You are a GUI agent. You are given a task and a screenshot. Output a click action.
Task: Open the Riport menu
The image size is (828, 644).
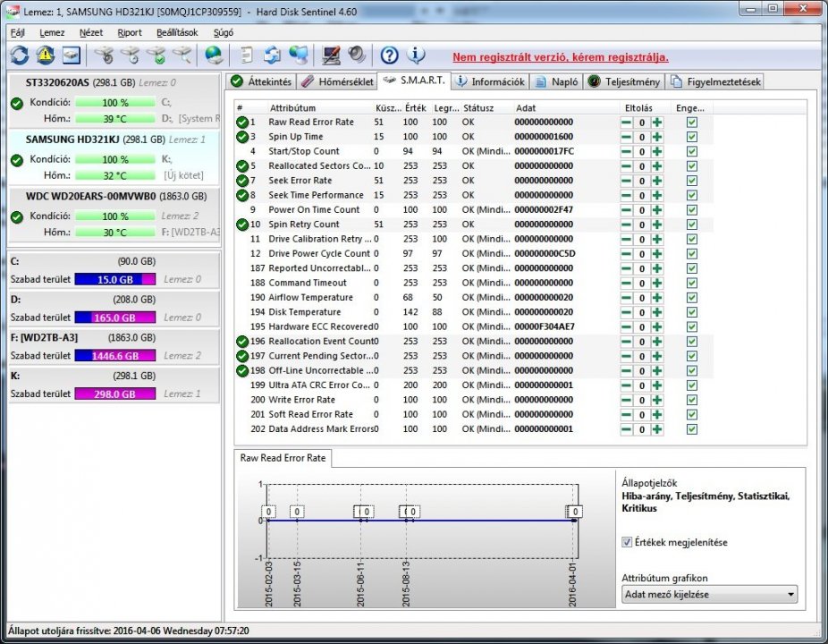coord(129,32)
